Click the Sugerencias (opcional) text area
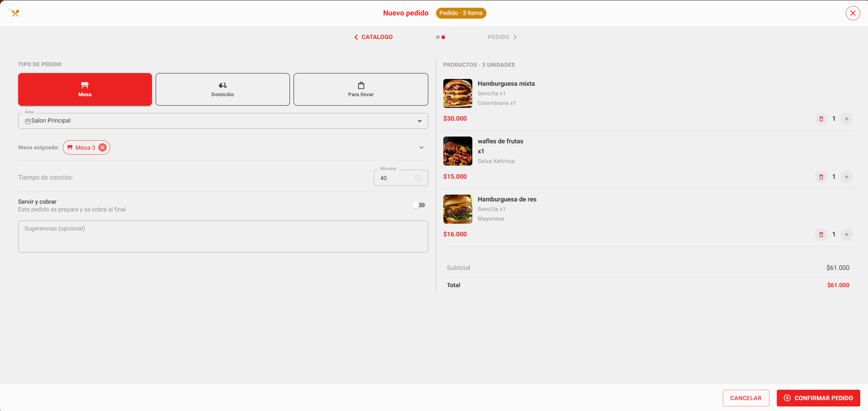 tap(223, 236)
